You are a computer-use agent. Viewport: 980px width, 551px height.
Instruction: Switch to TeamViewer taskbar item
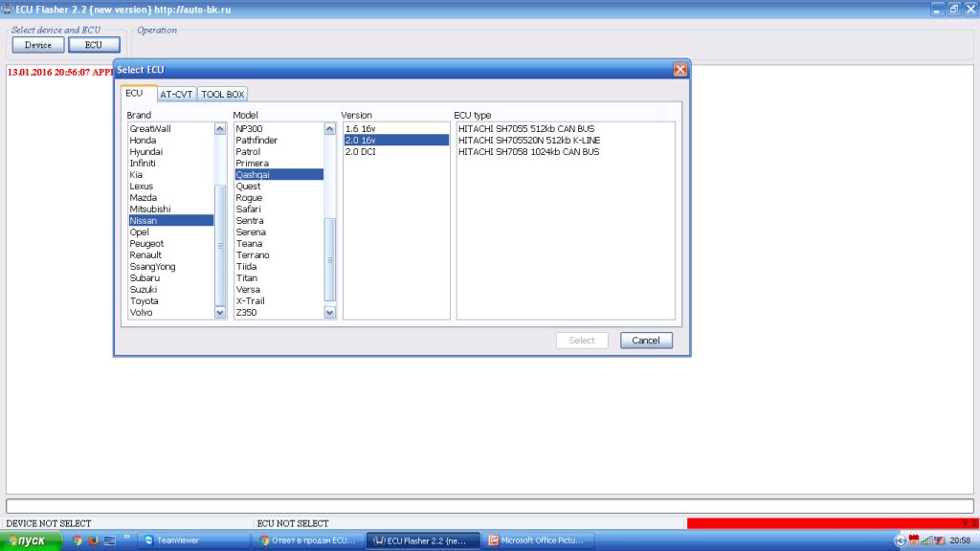tap(193, 540)
